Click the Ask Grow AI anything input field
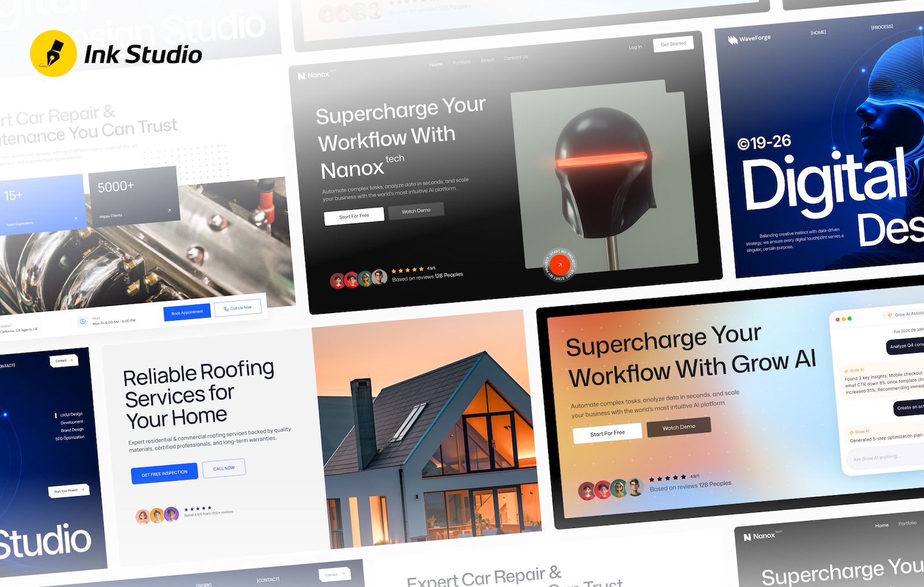 pyautogui.click(x=885, y=457)
